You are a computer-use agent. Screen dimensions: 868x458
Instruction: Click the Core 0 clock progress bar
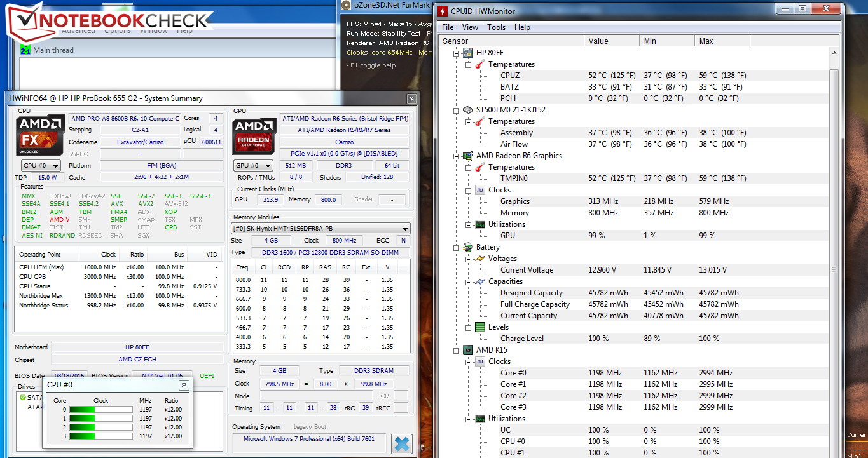100,410
